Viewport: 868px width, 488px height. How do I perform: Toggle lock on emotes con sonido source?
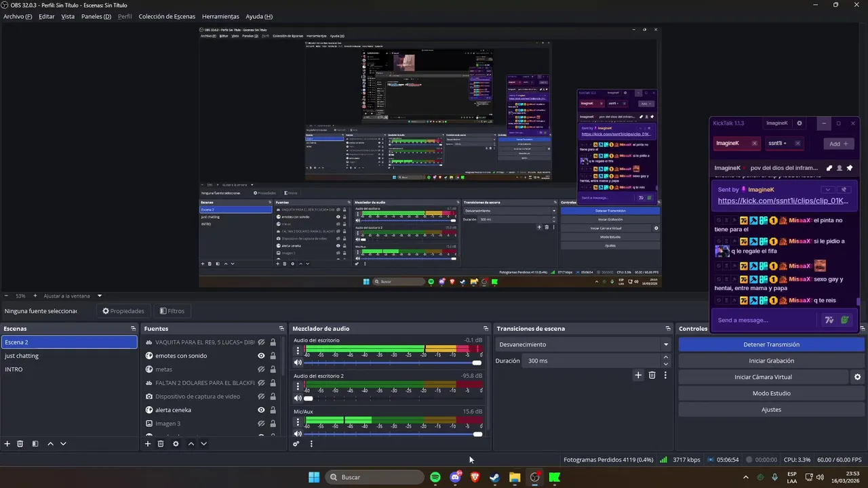tap(273, 356)
